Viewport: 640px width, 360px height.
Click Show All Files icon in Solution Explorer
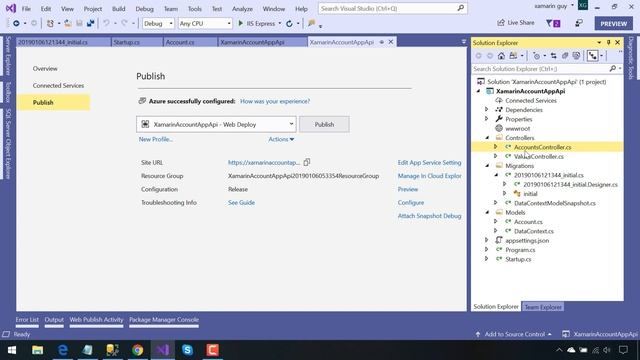coord(565,56)
